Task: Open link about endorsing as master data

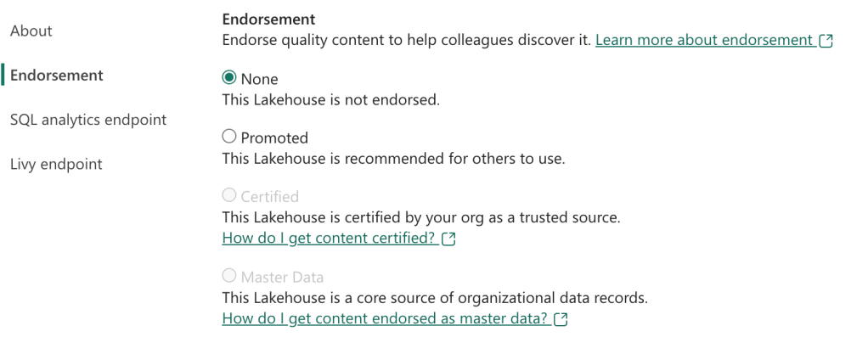Action: coord(385,319)
